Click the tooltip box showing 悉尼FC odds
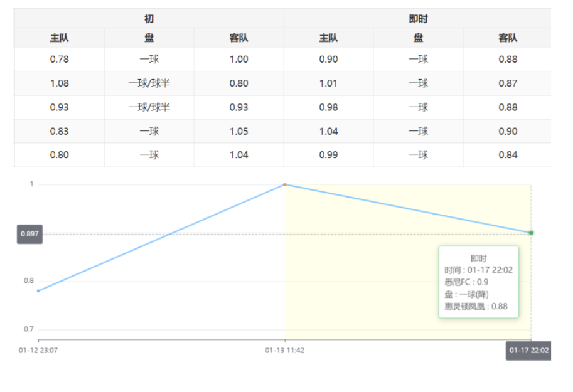 [x=478, y=282]
